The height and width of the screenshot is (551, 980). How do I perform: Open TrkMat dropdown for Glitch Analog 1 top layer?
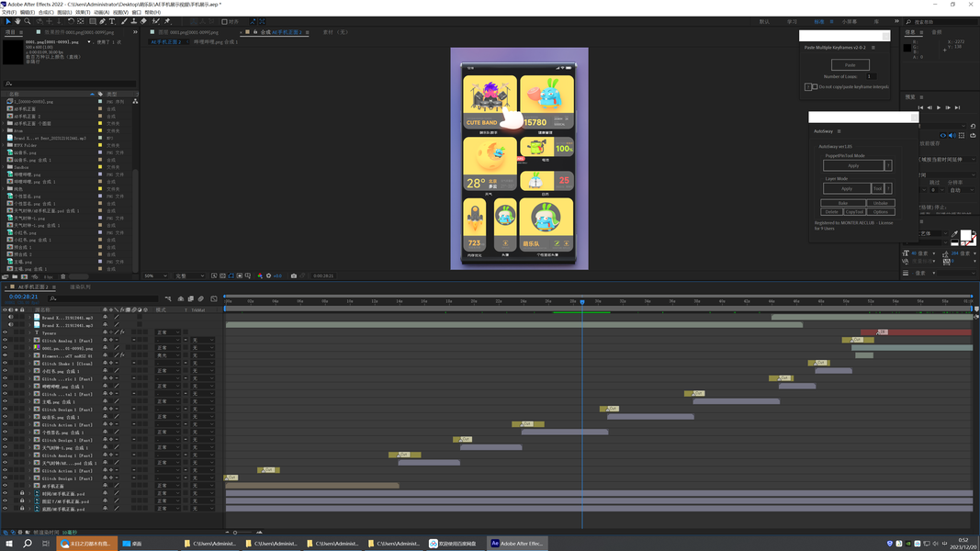pyautogui.click(x=203, y=341)
